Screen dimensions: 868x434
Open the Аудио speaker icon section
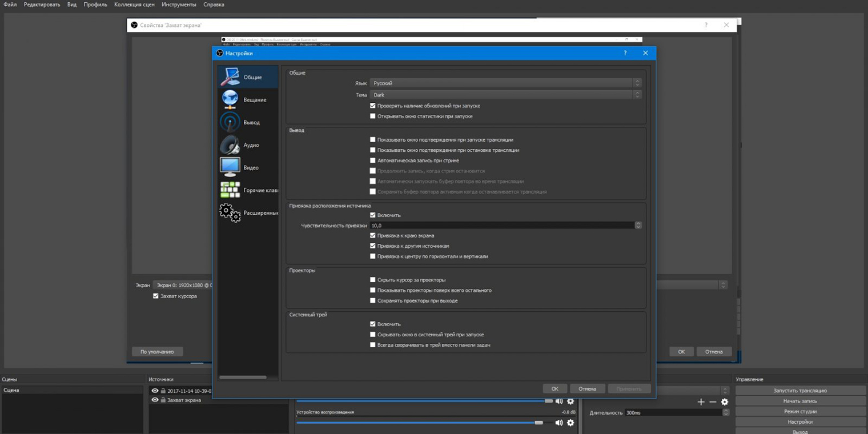(230, 145)
